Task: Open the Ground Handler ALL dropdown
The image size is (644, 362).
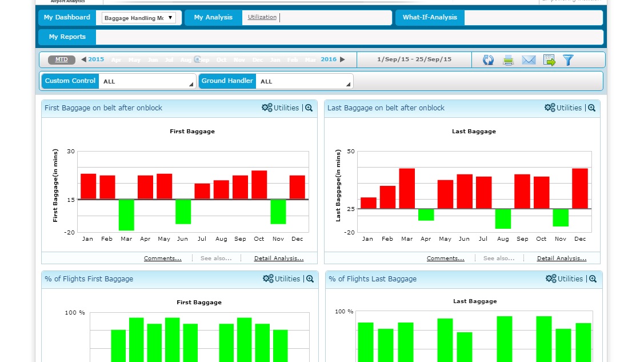Action: point(304,81)
